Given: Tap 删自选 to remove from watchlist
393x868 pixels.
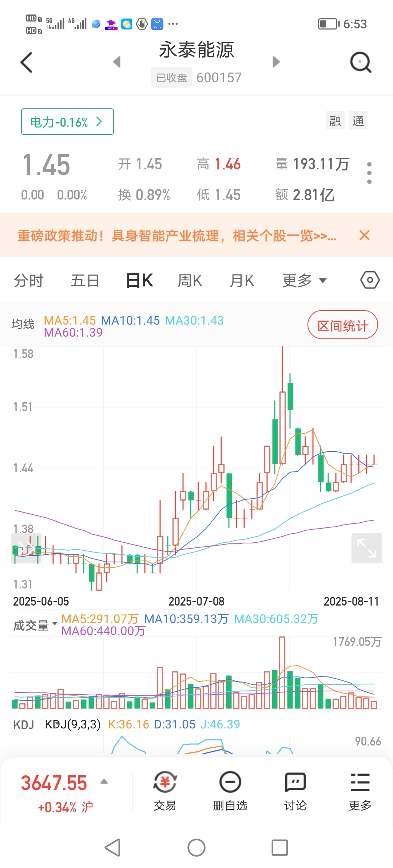Looking at the screenshot, I should [x=230, y=792].
